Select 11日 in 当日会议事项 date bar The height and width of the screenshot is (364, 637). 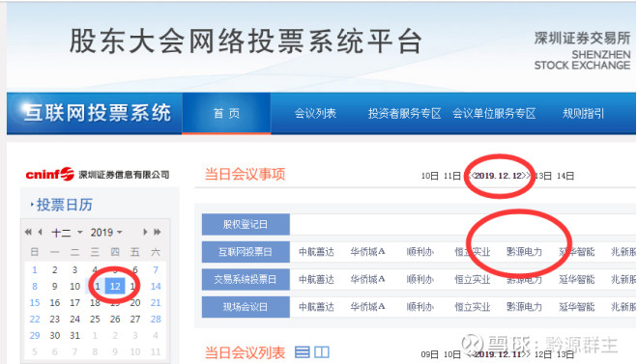[451, 176]
